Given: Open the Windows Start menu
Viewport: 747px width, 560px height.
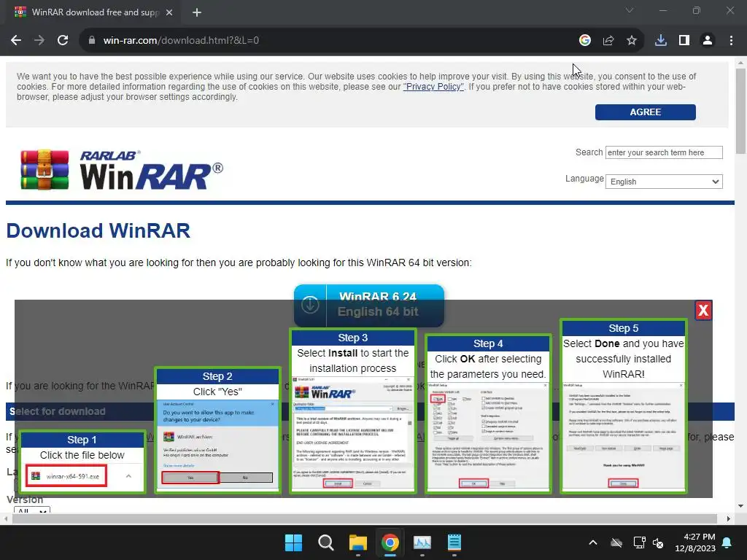Looking at the screenshot, I should click(x=293, y=542).
